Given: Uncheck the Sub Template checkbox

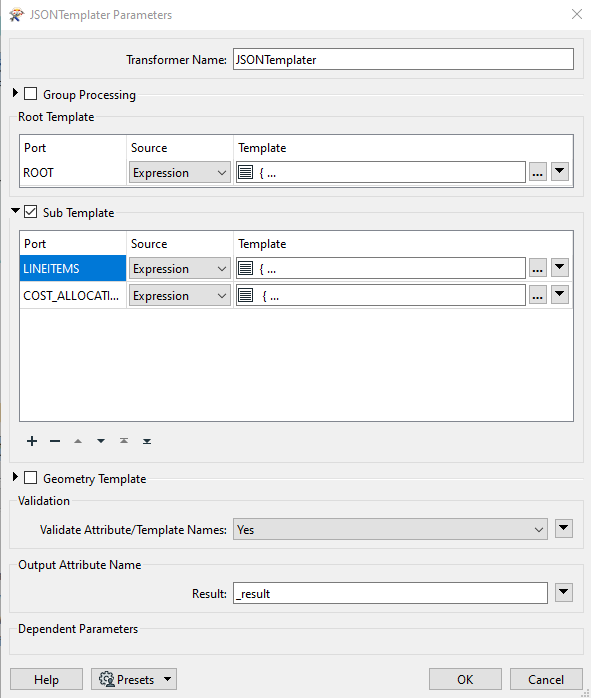Looking at the screenshot, I should [30, 211].
